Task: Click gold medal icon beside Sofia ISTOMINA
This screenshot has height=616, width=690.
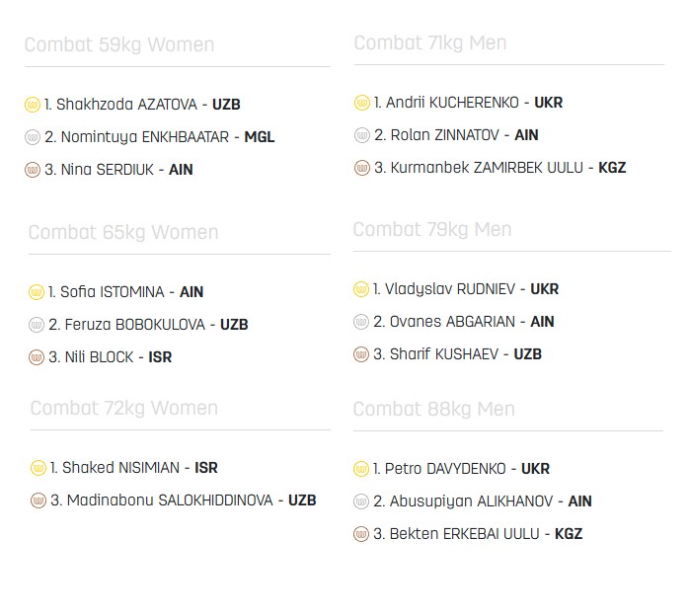Action: (x=37, y=292)
